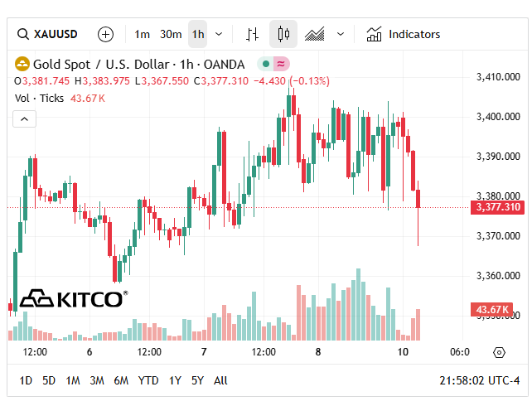Select the 1M date range

coord(73,380)
